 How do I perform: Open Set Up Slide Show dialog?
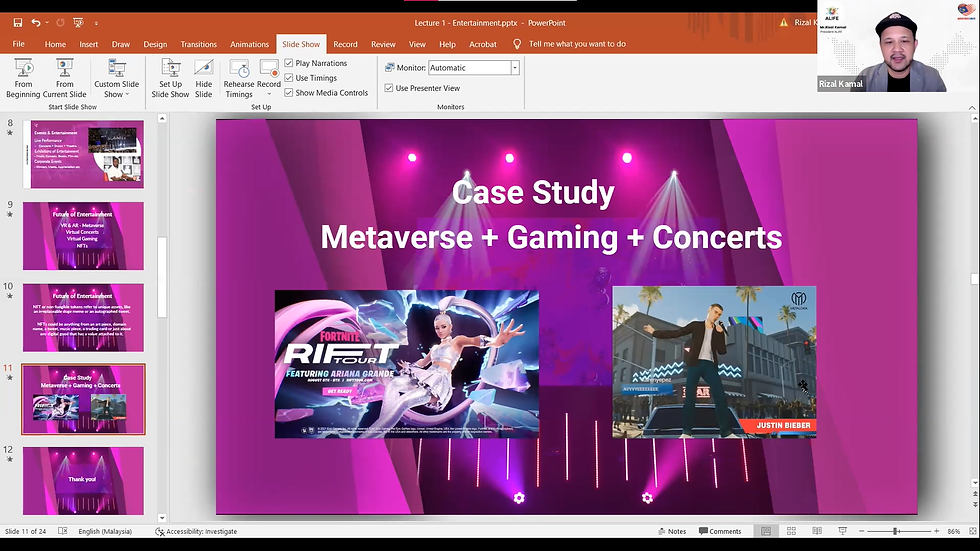(170, 78)
